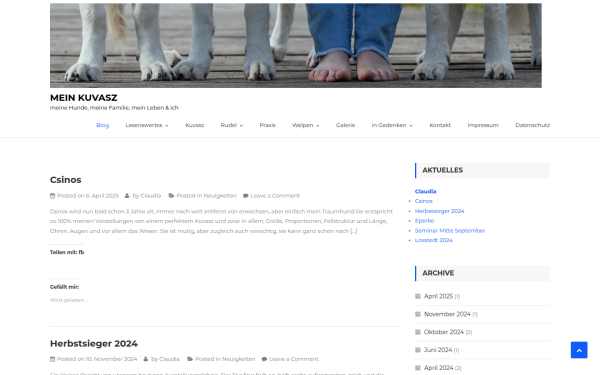Click date icon of Csinos post
The width and height of the screenshot is (600, 375).
click(52, 196)
